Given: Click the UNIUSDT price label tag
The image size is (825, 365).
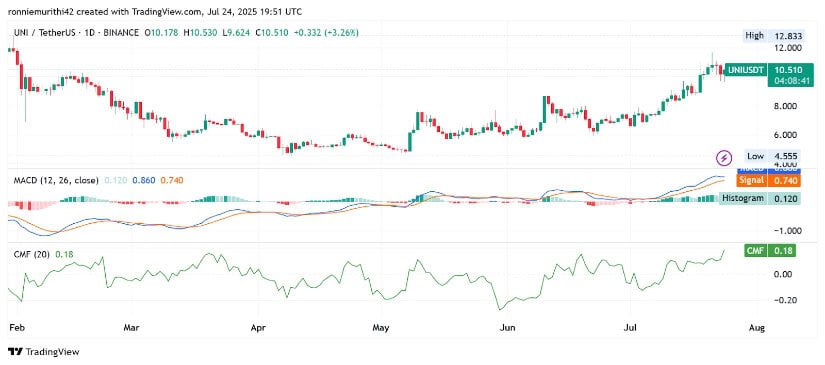Looking at the screenshot, I should coord(745,69).
